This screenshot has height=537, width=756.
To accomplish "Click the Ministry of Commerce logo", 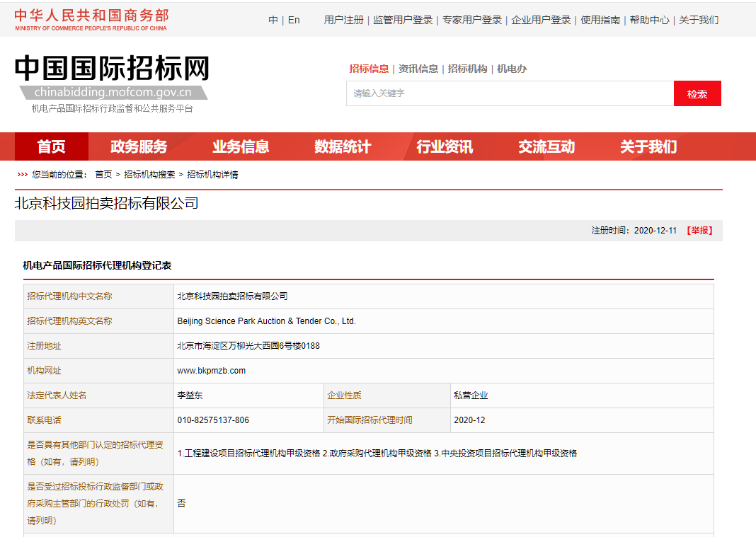I will tap(92, 20).
